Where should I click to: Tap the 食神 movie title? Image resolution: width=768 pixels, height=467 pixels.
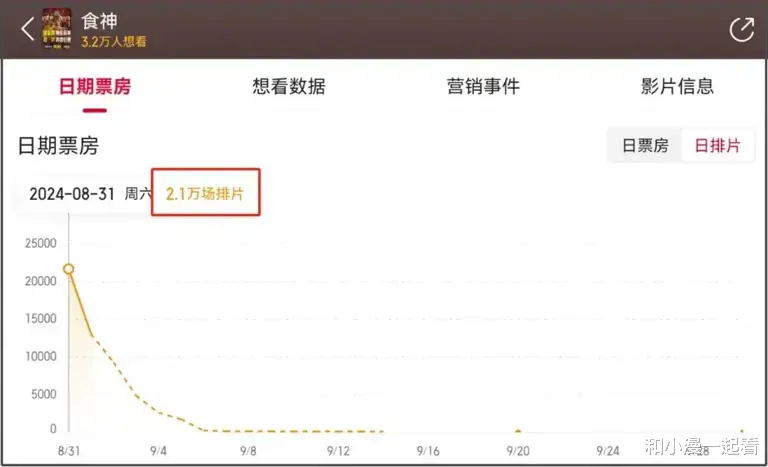point(99,21)
